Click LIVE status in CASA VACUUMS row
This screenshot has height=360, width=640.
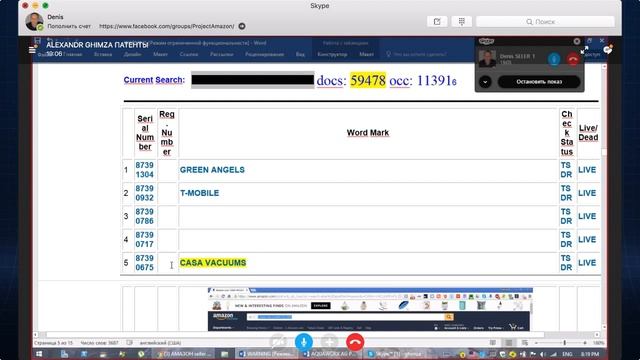(587, 263)
